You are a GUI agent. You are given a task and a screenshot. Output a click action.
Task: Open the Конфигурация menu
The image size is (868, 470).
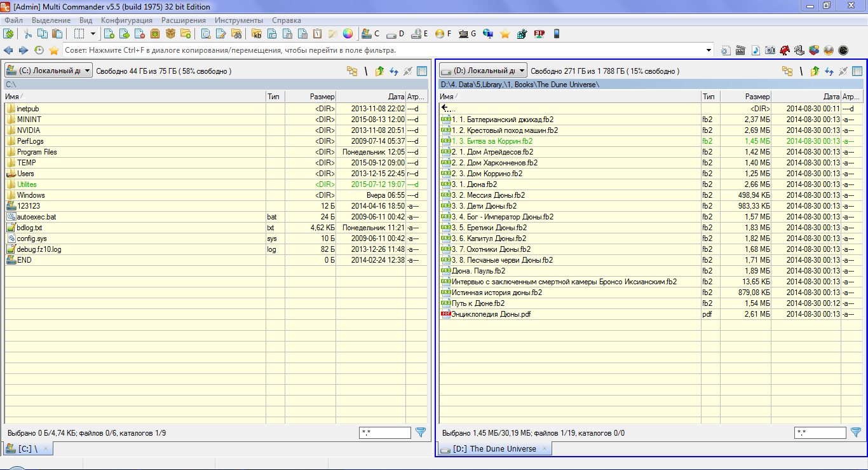[x=126, y=20]
